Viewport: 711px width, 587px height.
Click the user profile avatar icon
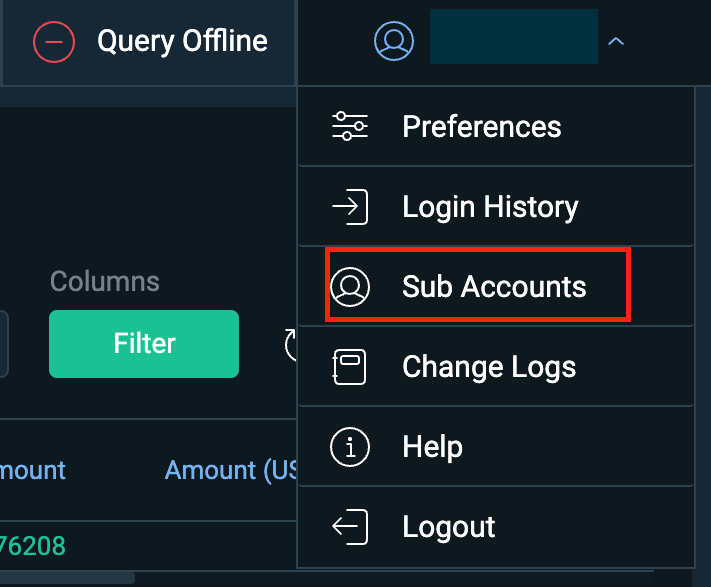394,41
